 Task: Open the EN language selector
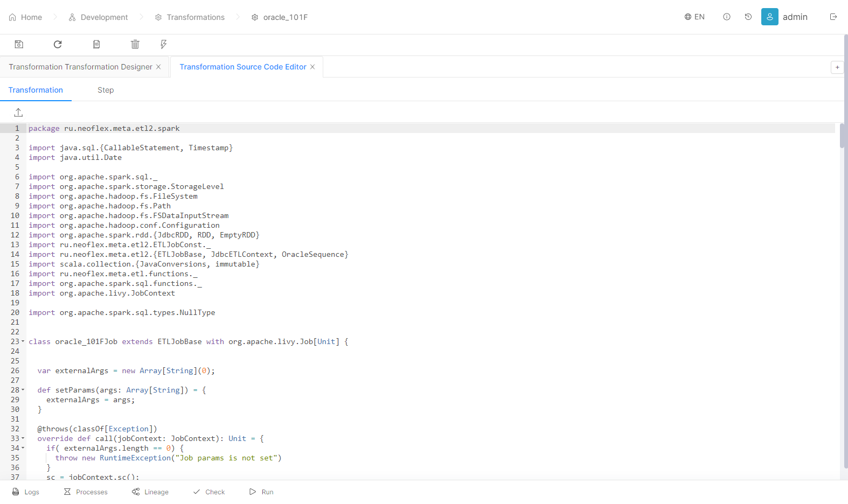694,17
